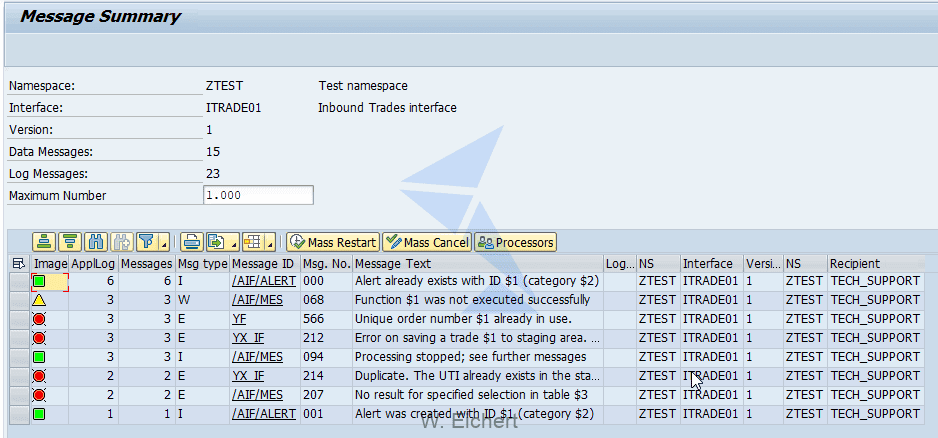Select row of message 000 via selector
Screen dimensions: 938x438
click(x=20, y=281)
